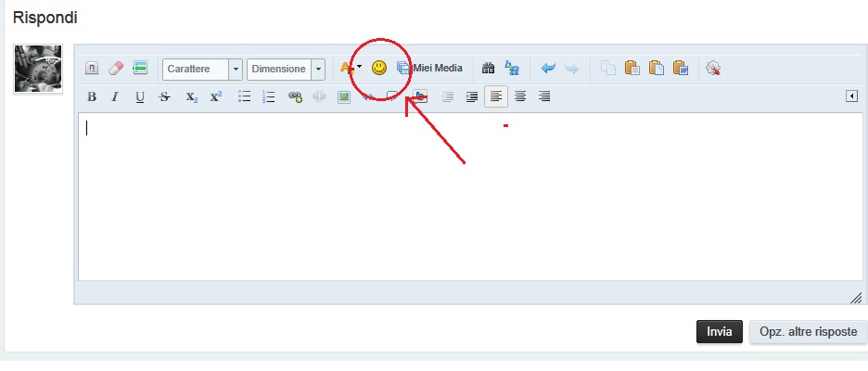Image resolution: width=868 pixels, height=371 pixels.
Task: Click the decrease indent icon
Action: tap(447, 96)
